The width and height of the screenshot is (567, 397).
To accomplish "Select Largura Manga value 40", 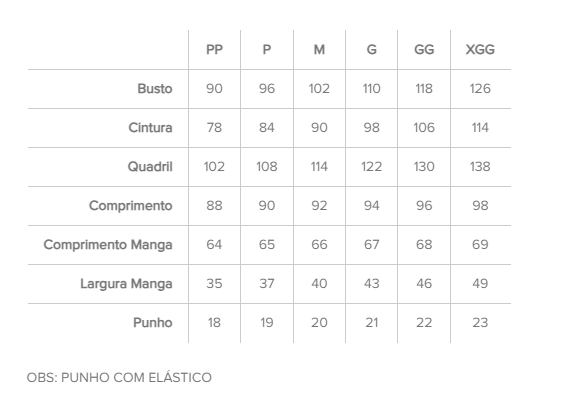I will 319,284.
